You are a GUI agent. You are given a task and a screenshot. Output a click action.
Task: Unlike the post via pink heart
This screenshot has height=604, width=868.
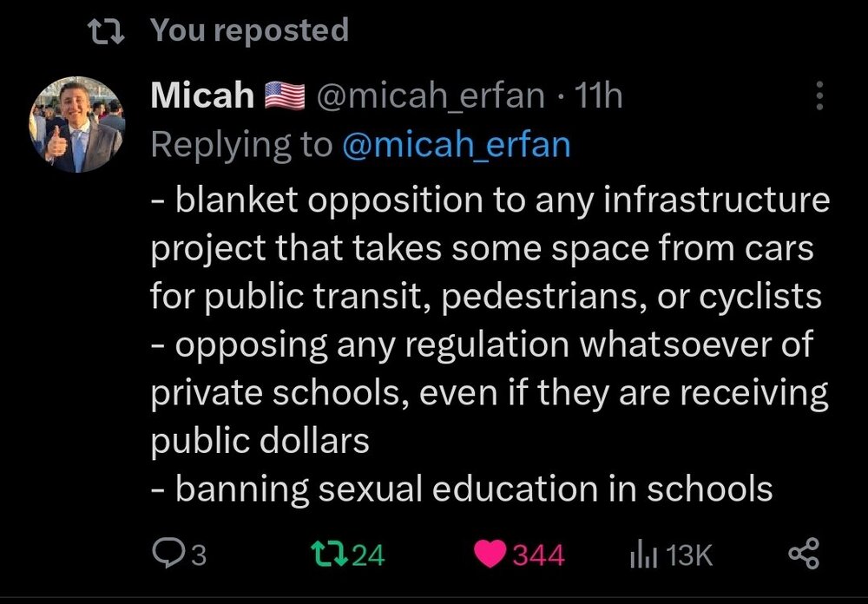[491, 553]
